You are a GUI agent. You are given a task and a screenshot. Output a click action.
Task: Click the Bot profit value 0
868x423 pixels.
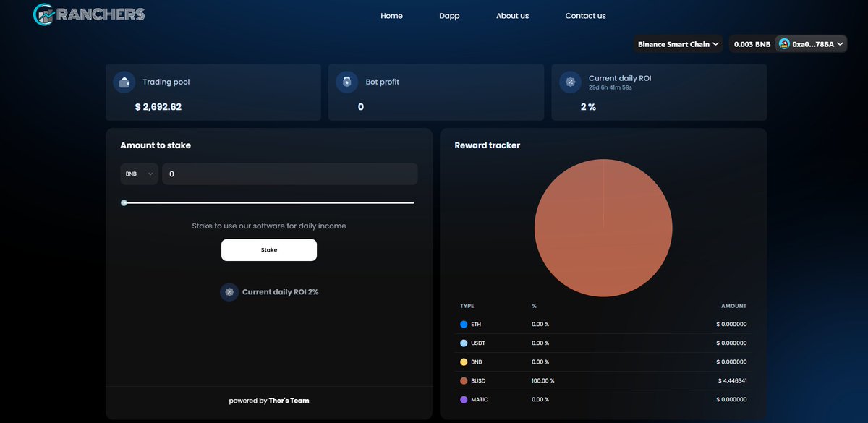tap(361, 107)
